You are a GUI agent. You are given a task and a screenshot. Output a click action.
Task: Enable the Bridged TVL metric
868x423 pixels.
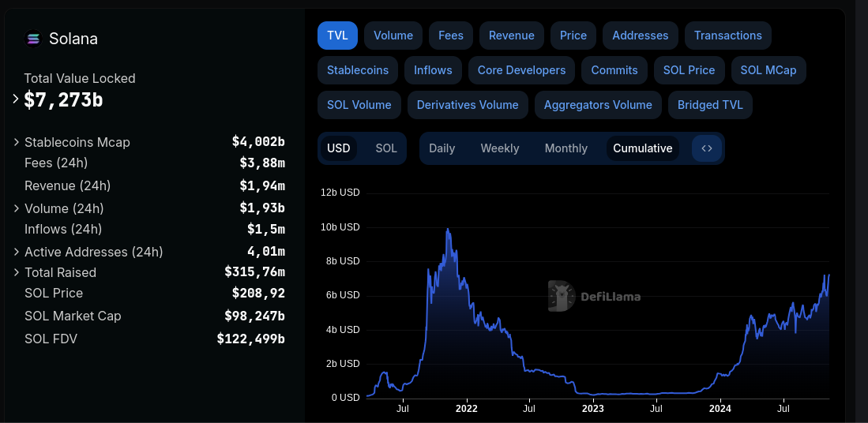710,105
